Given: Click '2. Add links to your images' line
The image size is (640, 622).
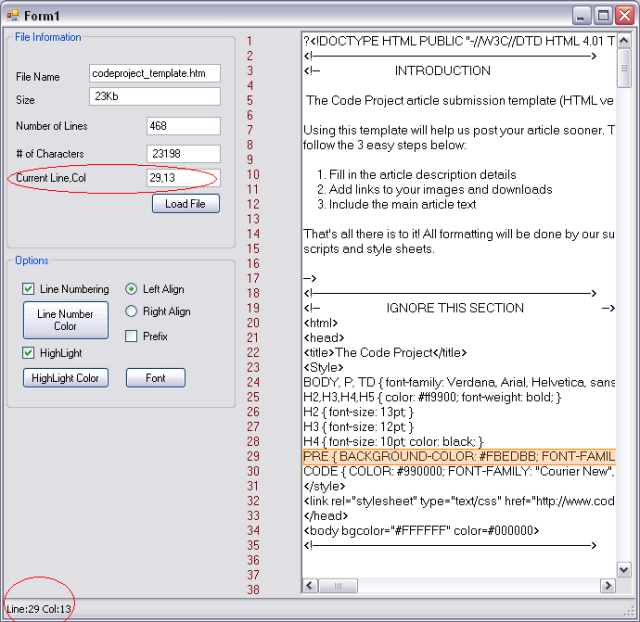Looking at the screenshot, I should click(x=435, y=189).
